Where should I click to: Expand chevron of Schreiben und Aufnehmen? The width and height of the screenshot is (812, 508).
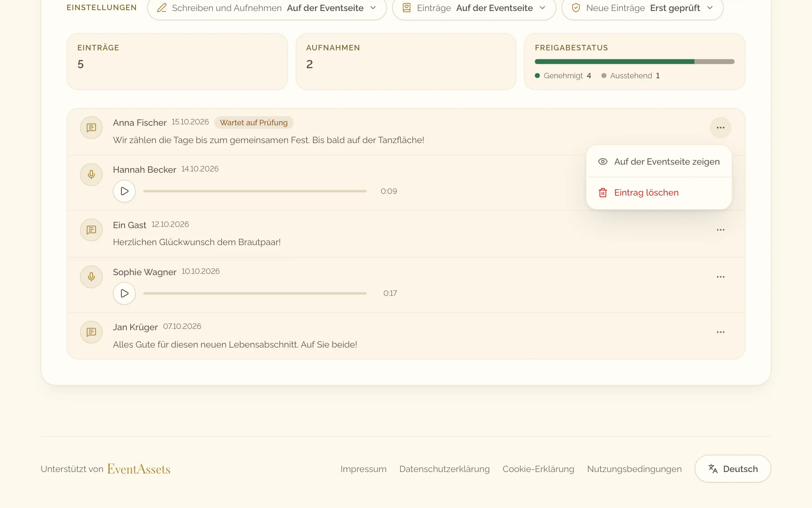click(x=373, y=8)
